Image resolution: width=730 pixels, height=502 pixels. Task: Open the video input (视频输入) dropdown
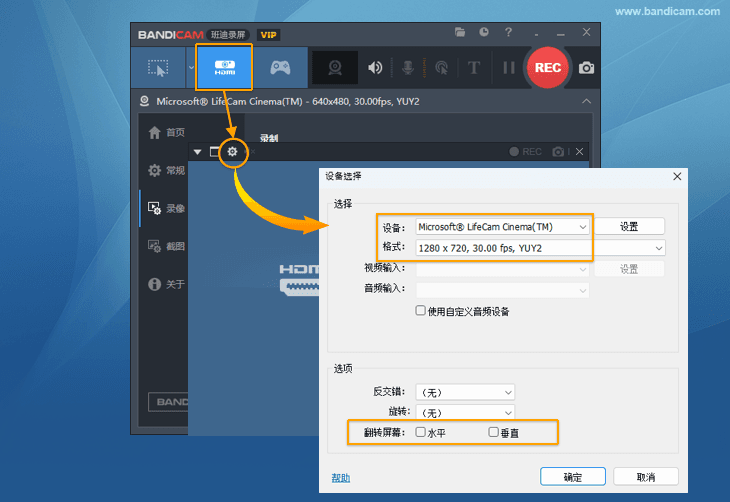coord(502,269)
